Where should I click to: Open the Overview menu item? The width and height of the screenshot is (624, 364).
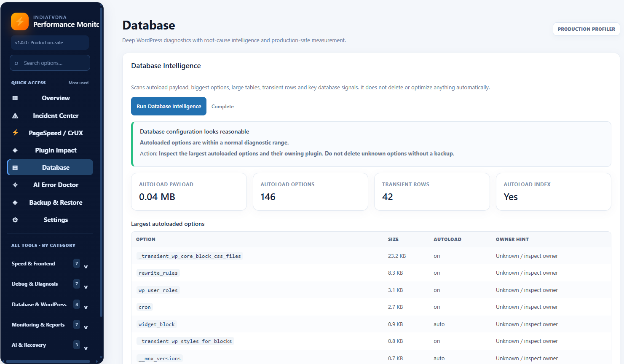click(50, 98)
